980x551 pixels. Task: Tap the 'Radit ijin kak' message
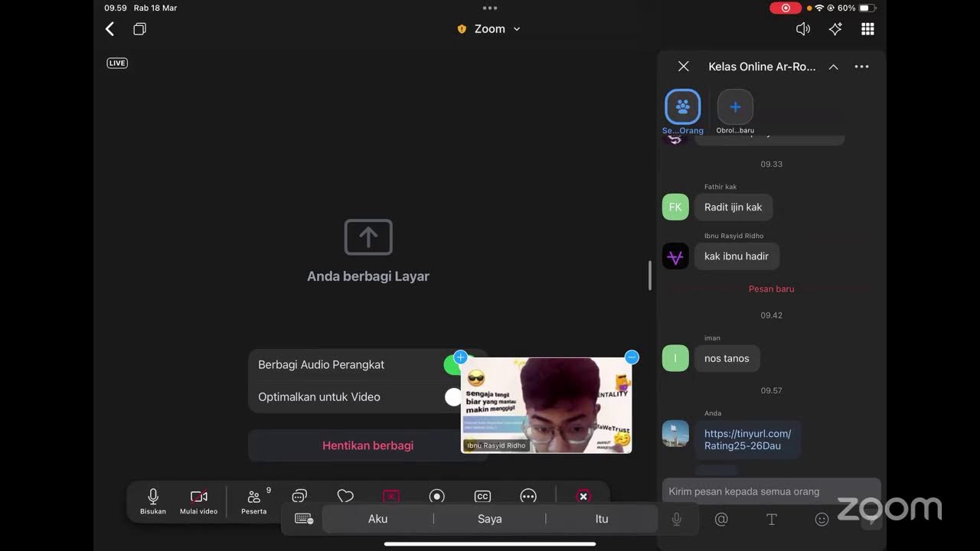click(x=733, y=207)
